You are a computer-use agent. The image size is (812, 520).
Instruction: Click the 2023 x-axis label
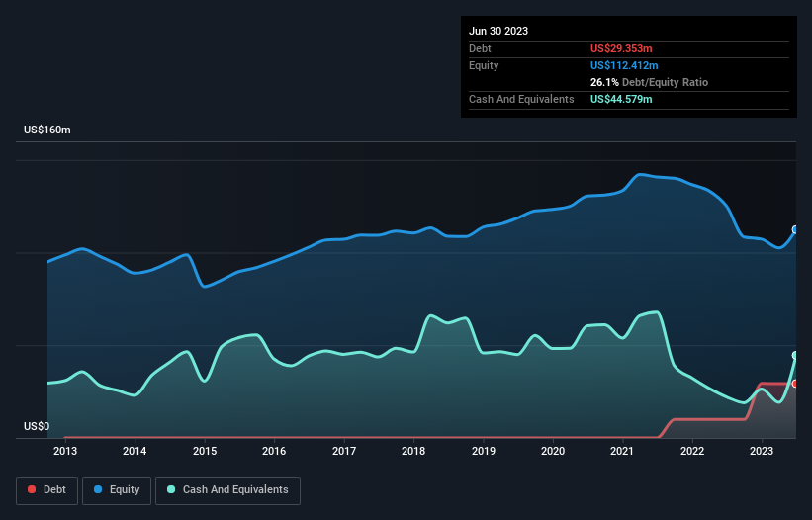coord(762,451)
